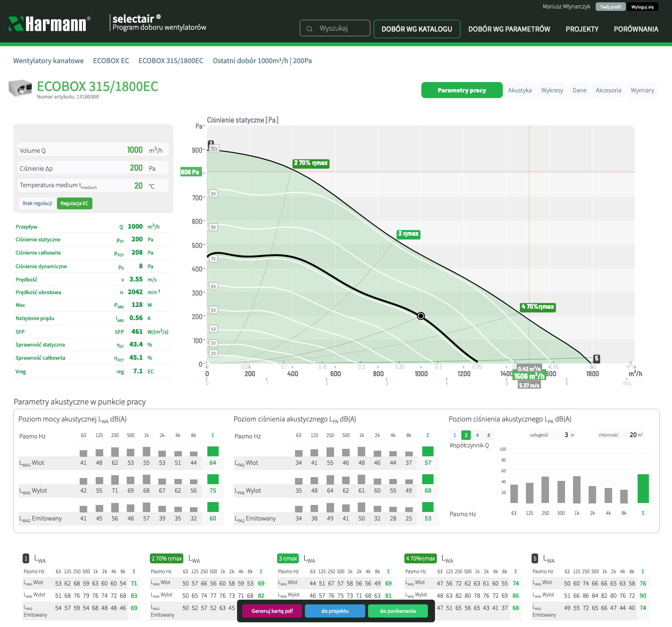The height and width of the screenshot is (627, 672).
Task: Click 'Generuj kartę pdf' button
Action: tap(272, 611)
